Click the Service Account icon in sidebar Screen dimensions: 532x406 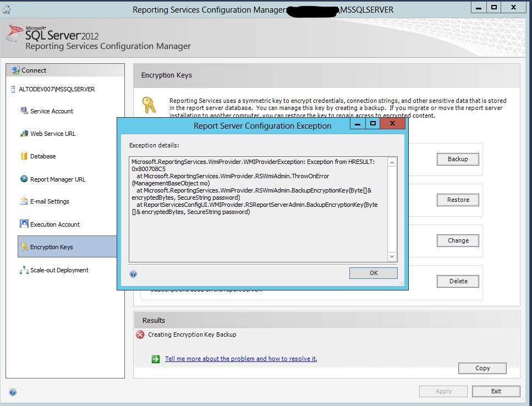coord(24,111)
